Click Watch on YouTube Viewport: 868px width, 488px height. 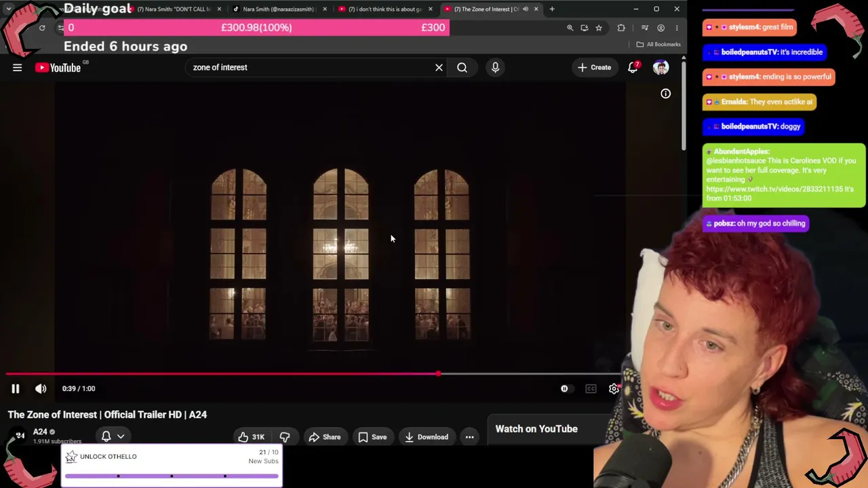(536, 428)
